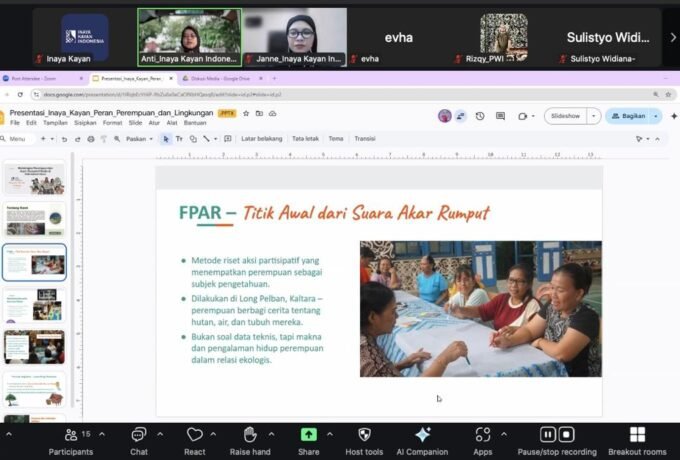This screenshot has height=460, width=680.
Task: Open the Format menu
Action: [x=112, y=123]
